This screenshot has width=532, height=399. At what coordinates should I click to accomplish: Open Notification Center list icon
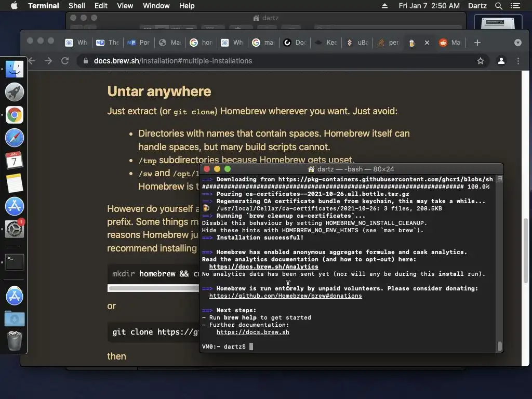tap(515, 6)
